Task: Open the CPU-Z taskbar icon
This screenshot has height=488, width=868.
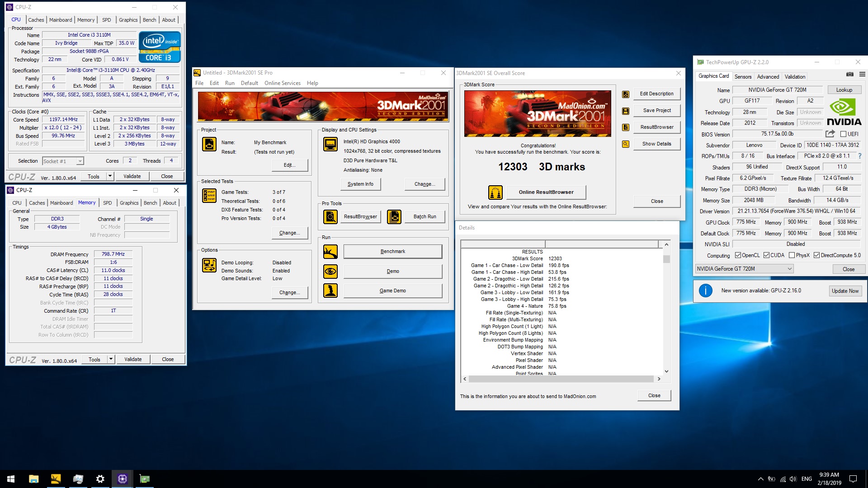Action: click(x=122, y=479)
